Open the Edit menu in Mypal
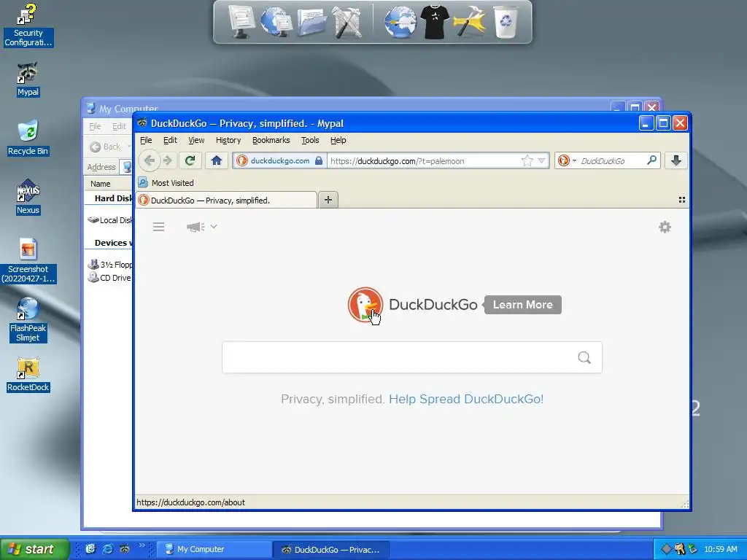This screenshot has height=560, width=747. point(170,140)
